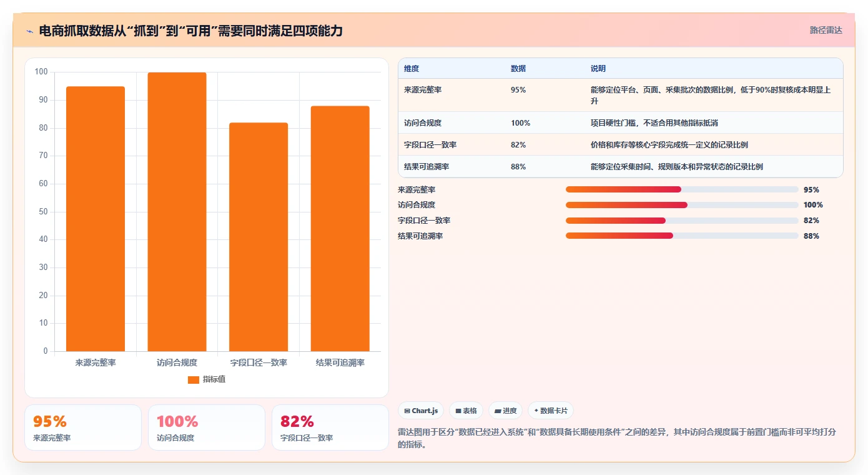Click the description starting 能够定位平台、页面
This screenshot has height=475, width=868.
coord(711,95)
